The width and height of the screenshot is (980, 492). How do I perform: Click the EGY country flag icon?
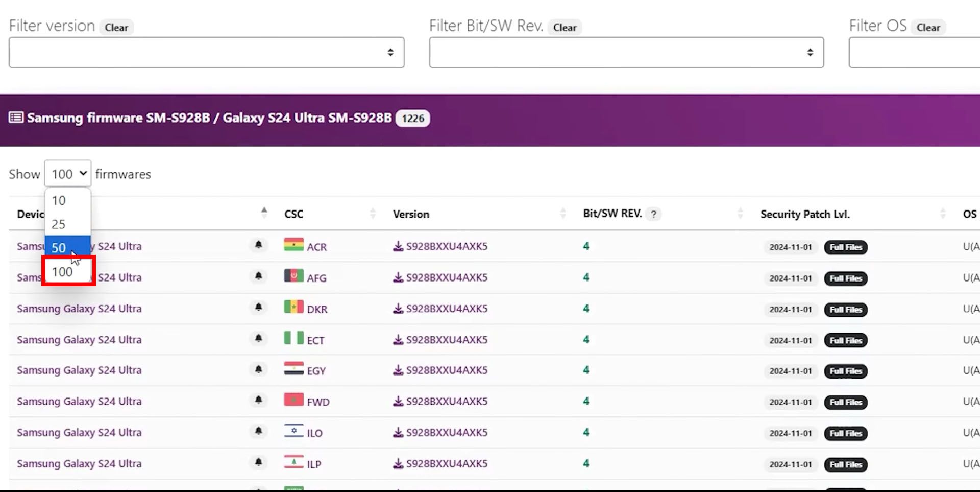pos(293,369)
